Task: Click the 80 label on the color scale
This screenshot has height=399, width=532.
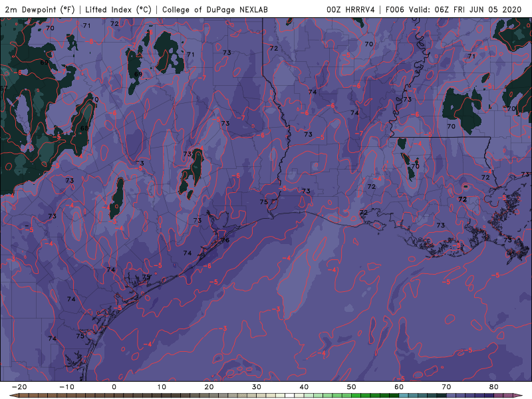Action: [494, 387]
